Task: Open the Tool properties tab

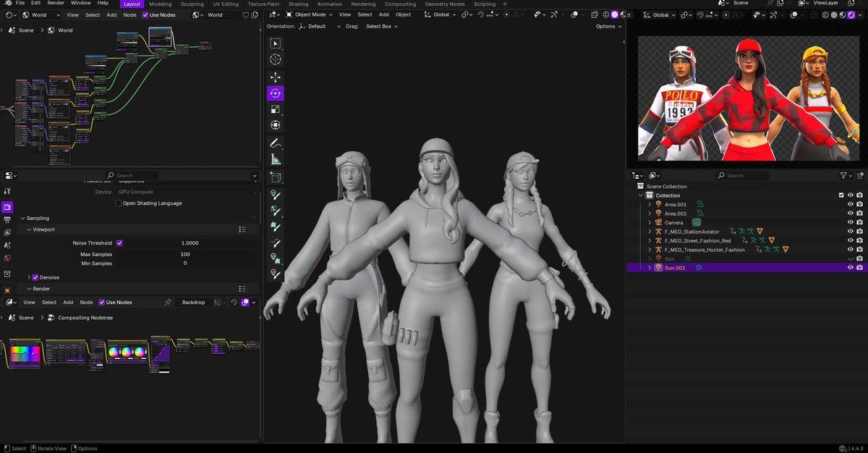Action: click(x=7, y=191)
